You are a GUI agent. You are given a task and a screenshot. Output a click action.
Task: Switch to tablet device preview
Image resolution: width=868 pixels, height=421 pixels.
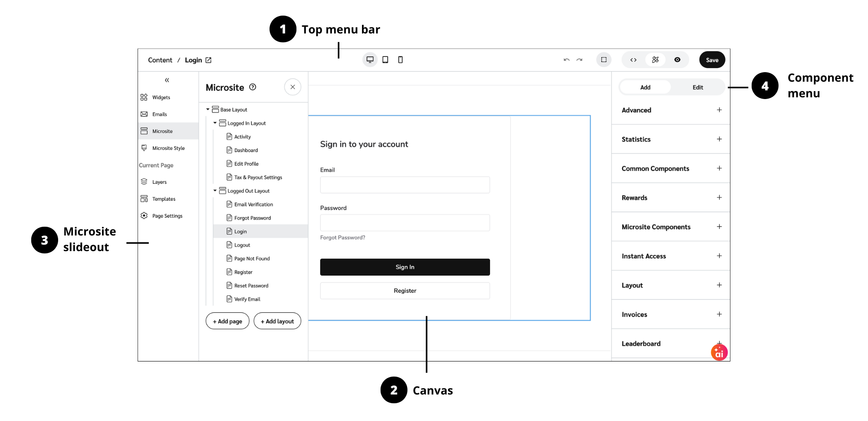tap(385, 60)
